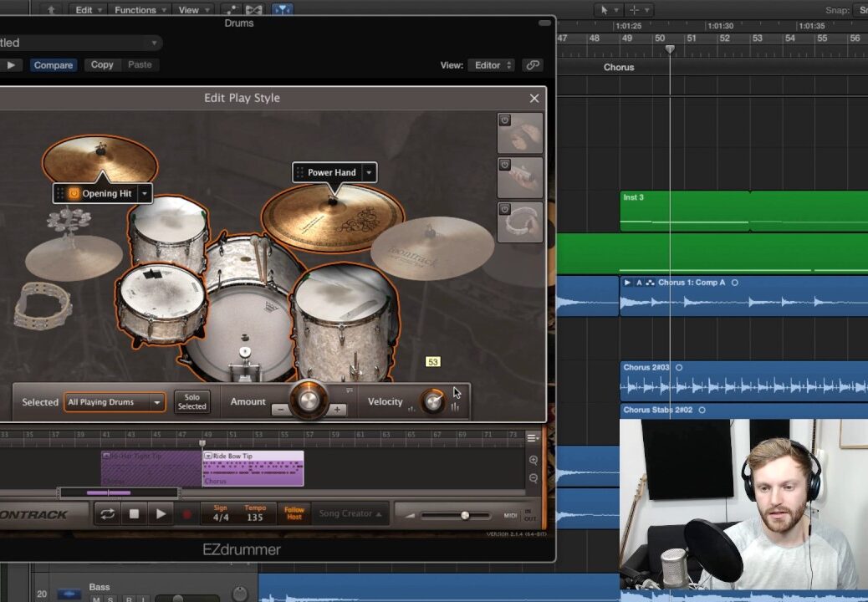Toggle the shaker percussion power button
This screenshot has height=602, width=868.
point(504,165)
